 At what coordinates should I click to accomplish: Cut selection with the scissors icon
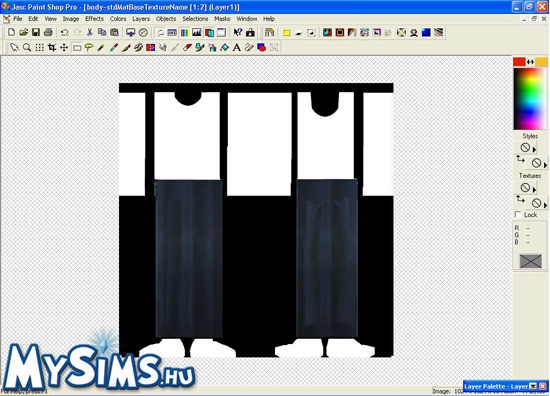pyautogui.click(x=90, y=33)
